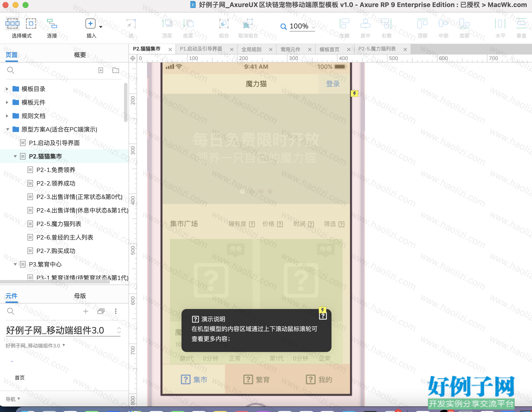
Task: Open the 页面 pages panel tab
Action: (11, 55)
